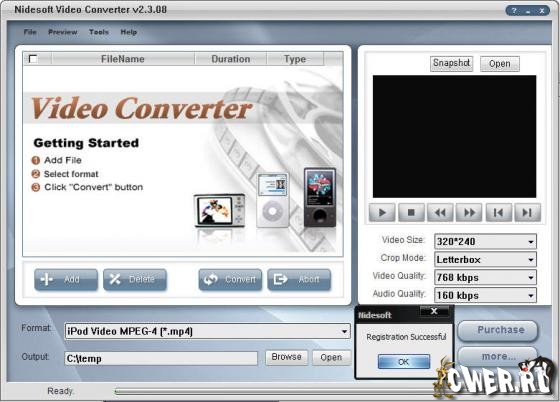Jump to the start of the preview

tap(498, 213)
